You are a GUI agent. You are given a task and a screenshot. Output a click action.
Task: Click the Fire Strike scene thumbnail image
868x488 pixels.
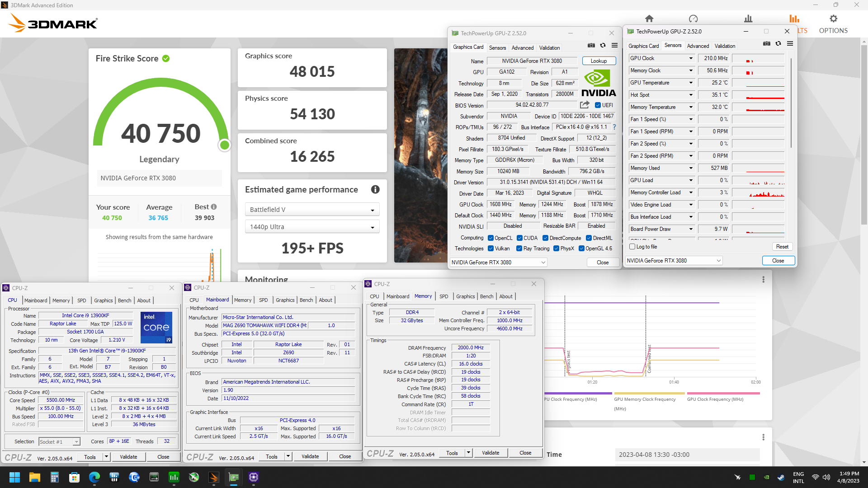click(x=420, y=155)
